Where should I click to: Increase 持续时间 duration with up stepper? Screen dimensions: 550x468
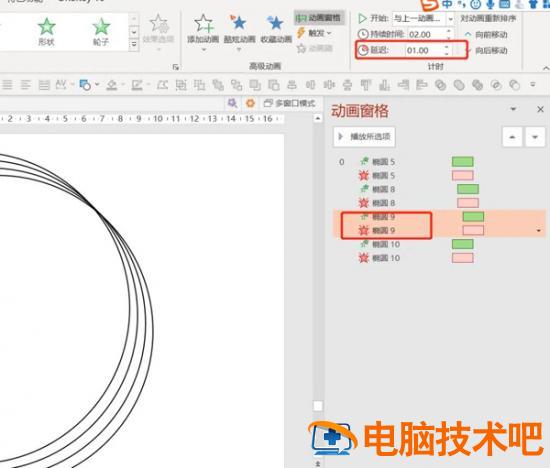[449, 31]
